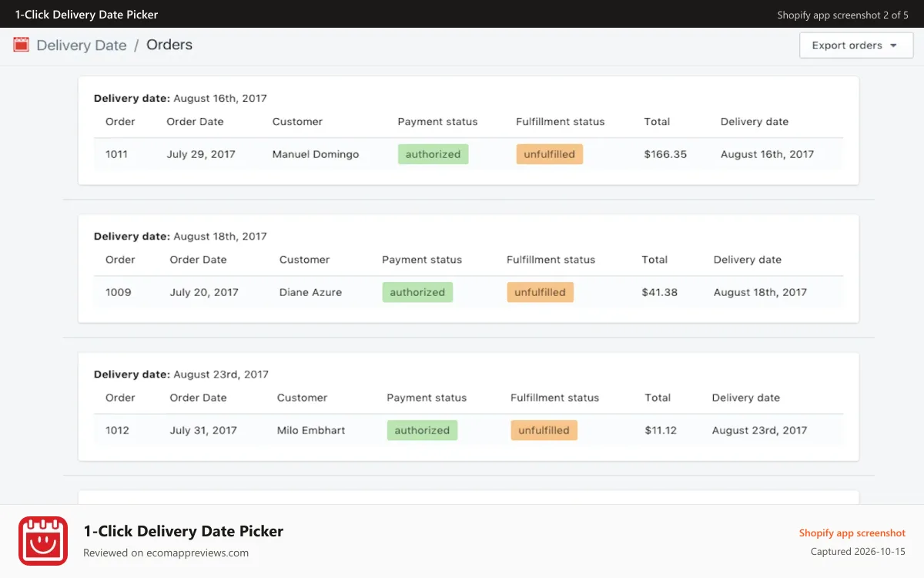Click the $11.12 total
This screenshot has height=578, width=924.
(x=661, y=430)
